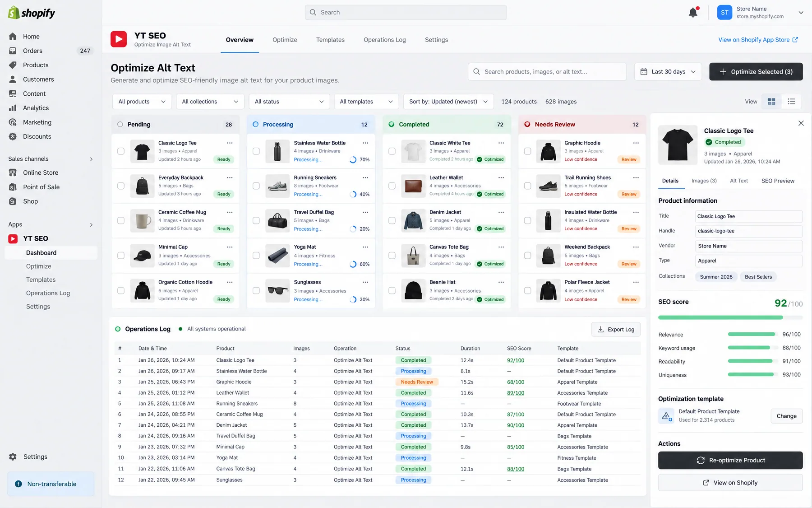Select the Classic White Tee checkbox
Screen dimensions: 812x508
tap(392, 151)
